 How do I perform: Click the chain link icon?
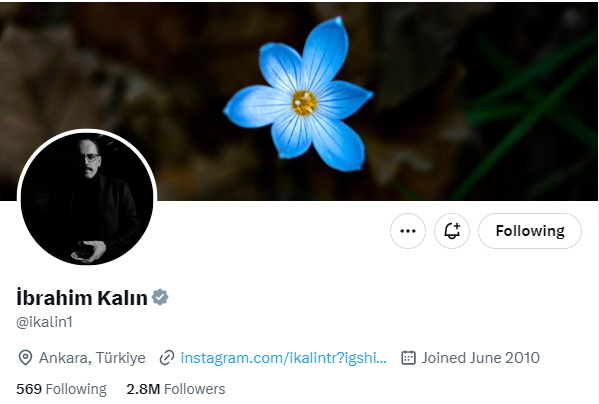[167, 358]
